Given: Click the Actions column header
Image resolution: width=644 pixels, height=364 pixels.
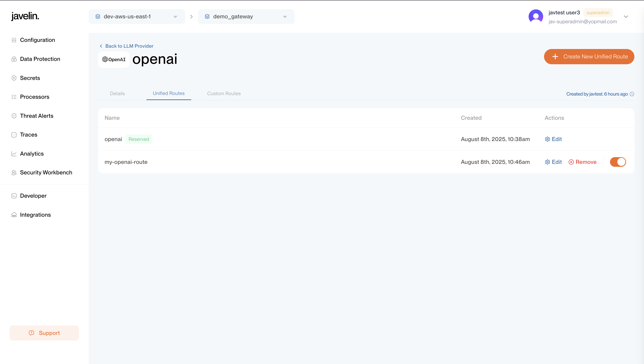Looking at the screenshot, I should coord(554,118).
